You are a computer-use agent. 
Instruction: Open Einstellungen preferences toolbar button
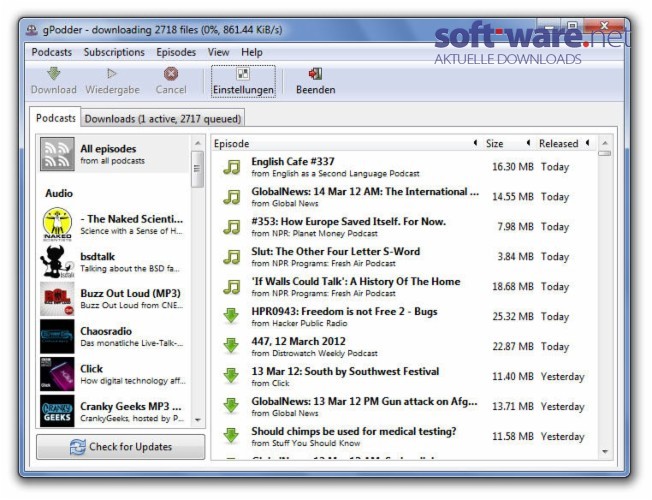243,81
